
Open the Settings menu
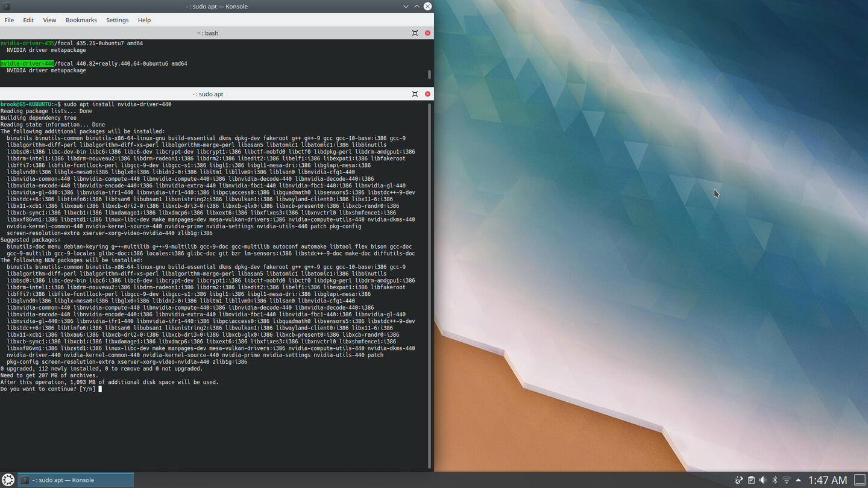tap(118, 20)
